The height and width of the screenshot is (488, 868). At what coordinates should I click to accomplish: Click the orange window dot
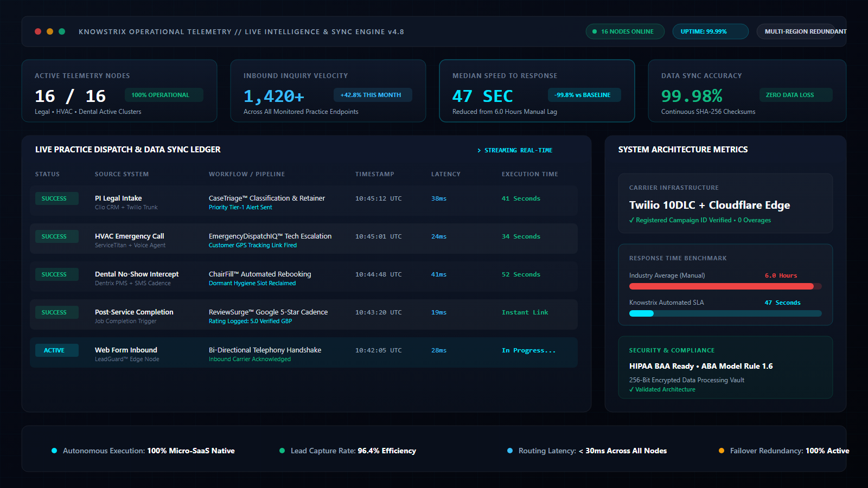tap(50, 31)
